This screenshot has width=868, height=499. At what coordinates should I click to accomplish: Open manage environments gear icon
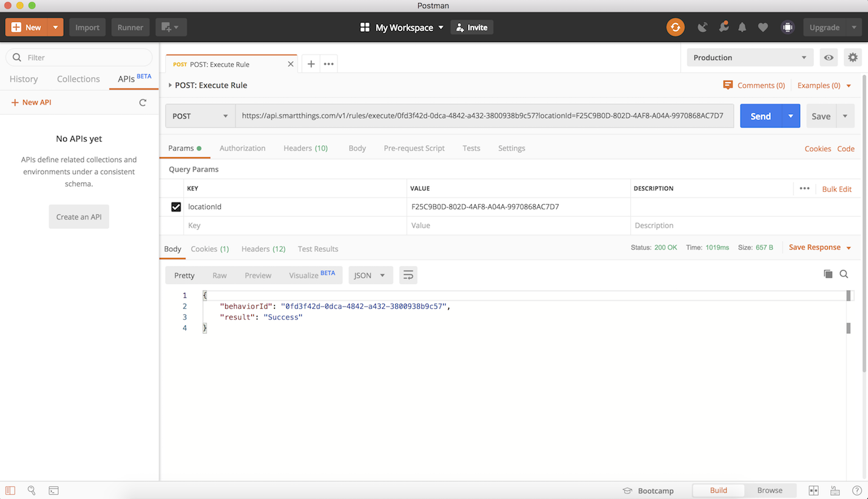[853, 58]
